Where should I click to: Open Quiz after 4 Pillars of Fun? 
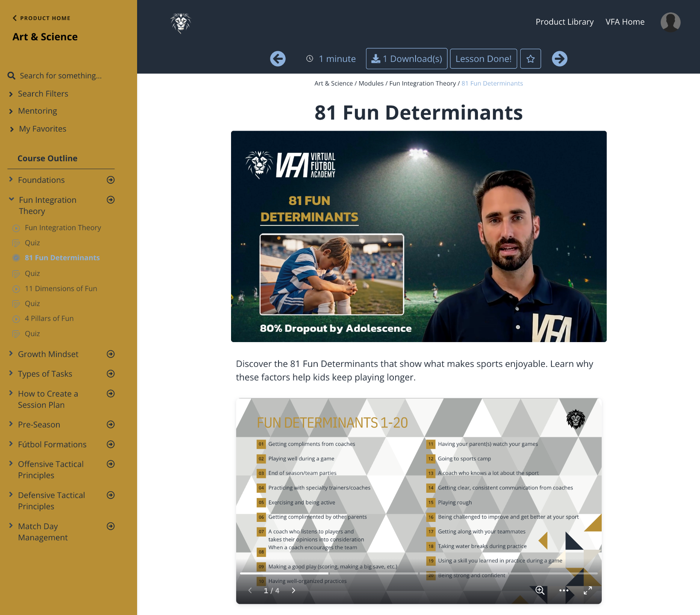(x=32, y=334)
